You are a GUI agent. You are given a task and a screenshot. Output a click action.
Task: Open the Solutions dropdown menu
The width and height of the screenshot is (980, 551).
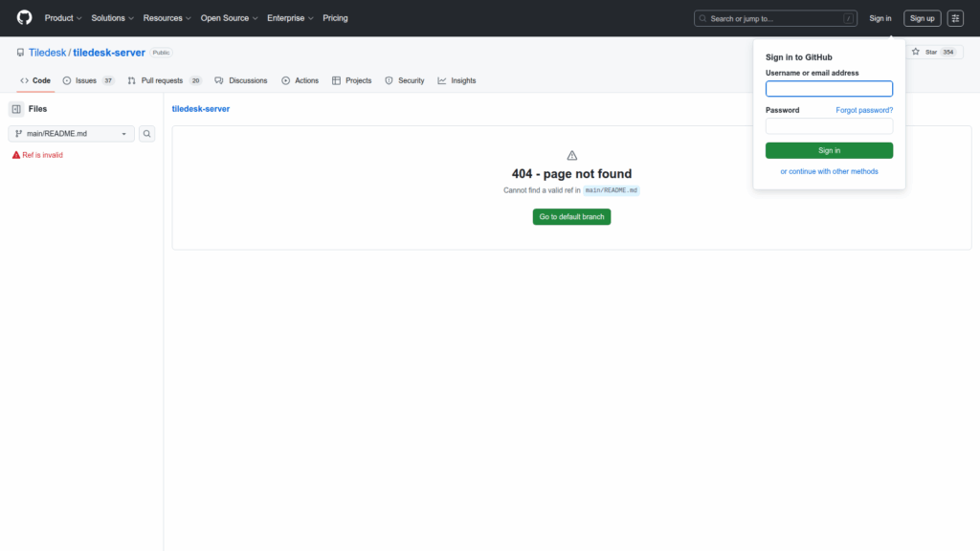(x=112, y=18)
